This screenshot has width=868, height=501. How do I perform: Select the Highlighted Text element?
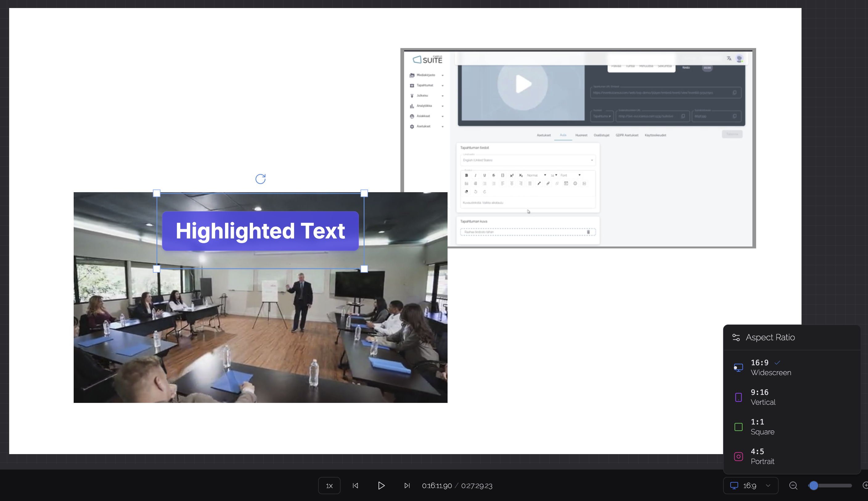coord(260,231)
